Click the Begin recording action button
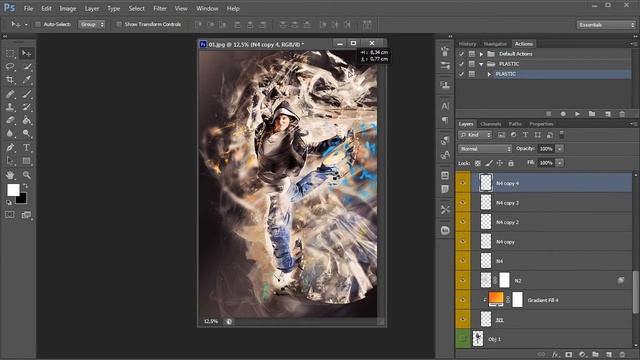Image resolution: width=640 pixels, height=360 pixels. pos(563,114)
